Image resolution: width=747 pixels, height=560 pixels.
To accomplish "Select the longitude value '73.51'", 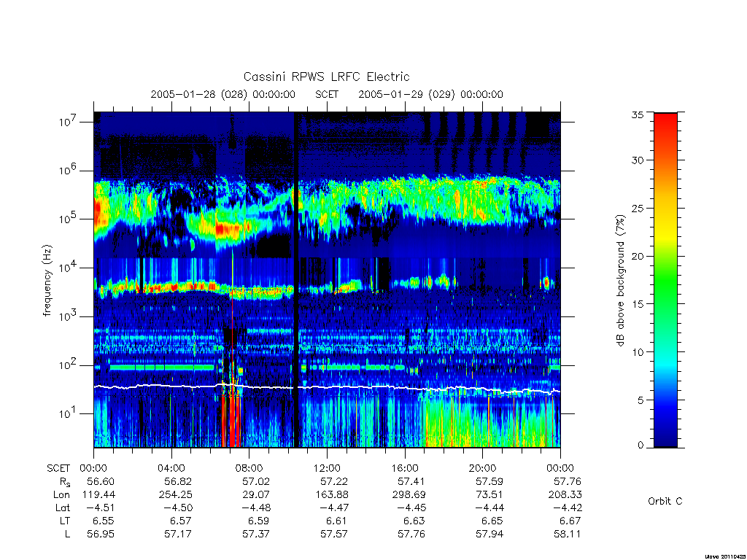I will click(x=491, y=494).
